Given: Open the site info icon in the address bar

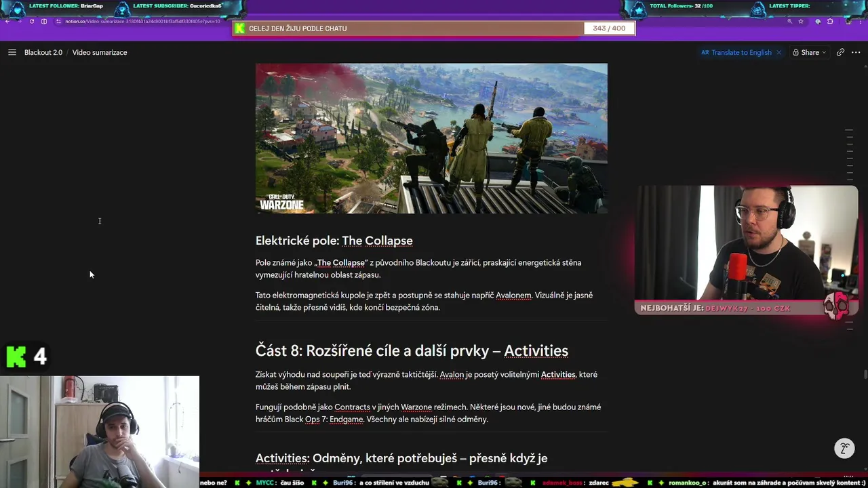Looking at the screenshot, I should click(x=59, y=22).
